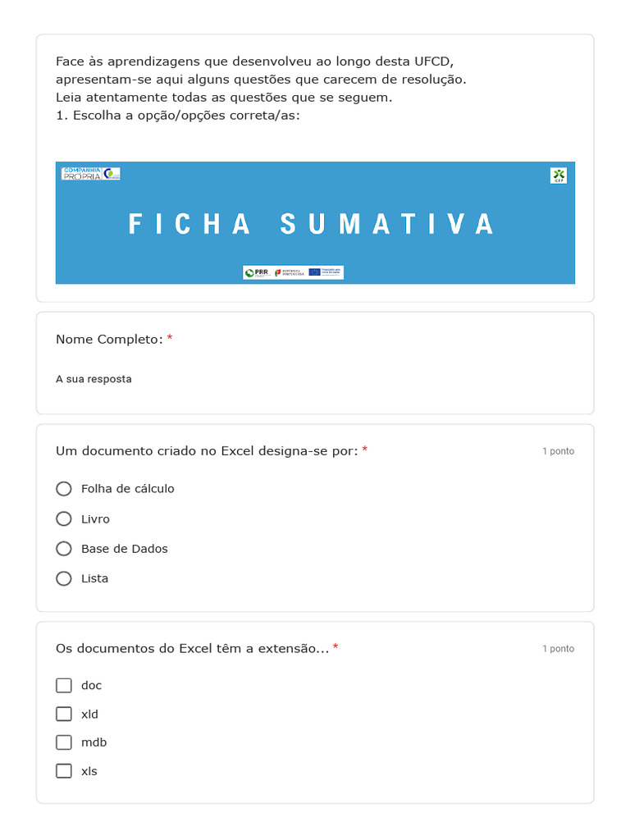The height and width of the screenshot is (840, 630).
Task: Click the República Portuguesa logo
Action: tap(290, 272)
